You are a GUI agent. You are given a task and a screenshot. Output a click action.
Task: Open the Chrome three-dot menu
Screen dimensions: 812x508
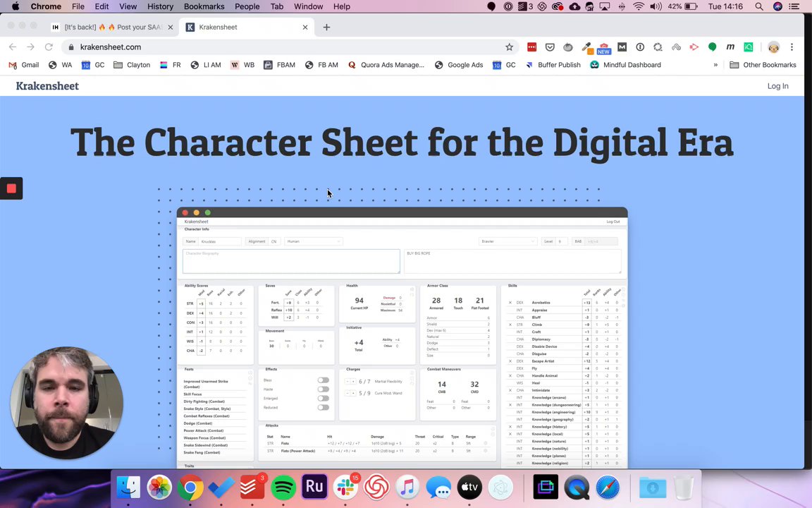(792, 47)
